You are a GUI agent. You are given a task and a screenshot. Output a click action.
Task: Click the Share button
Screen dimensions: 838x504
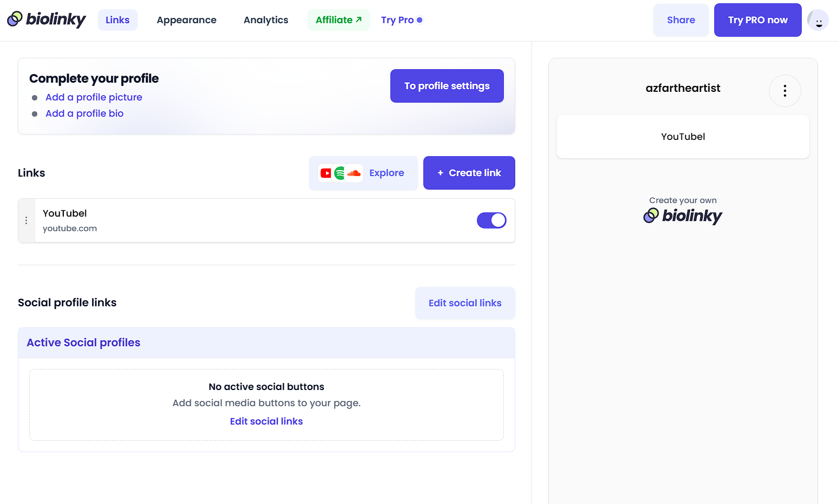click(681, 20)
